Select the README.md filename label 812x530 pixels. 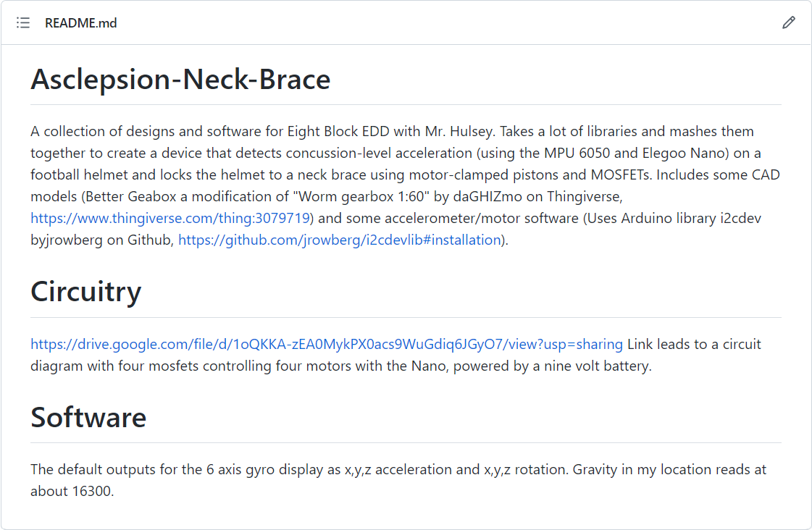point(80,22)
